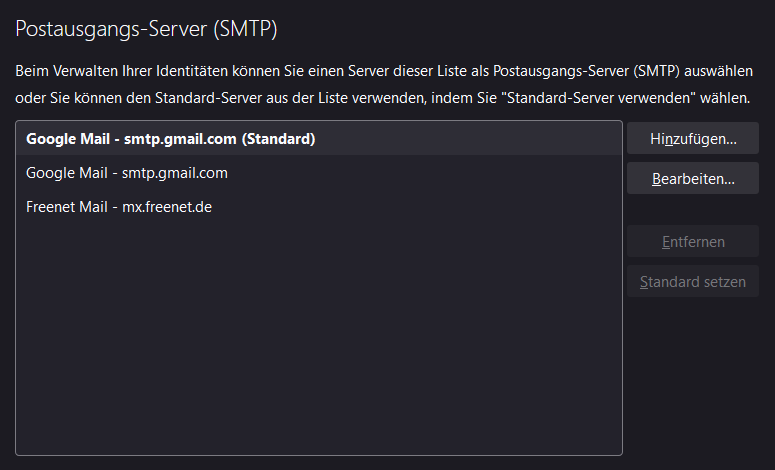Click "Google Mail" in the second list row
The height and width of the screenshot is (470, 775).
coord(65,173)
